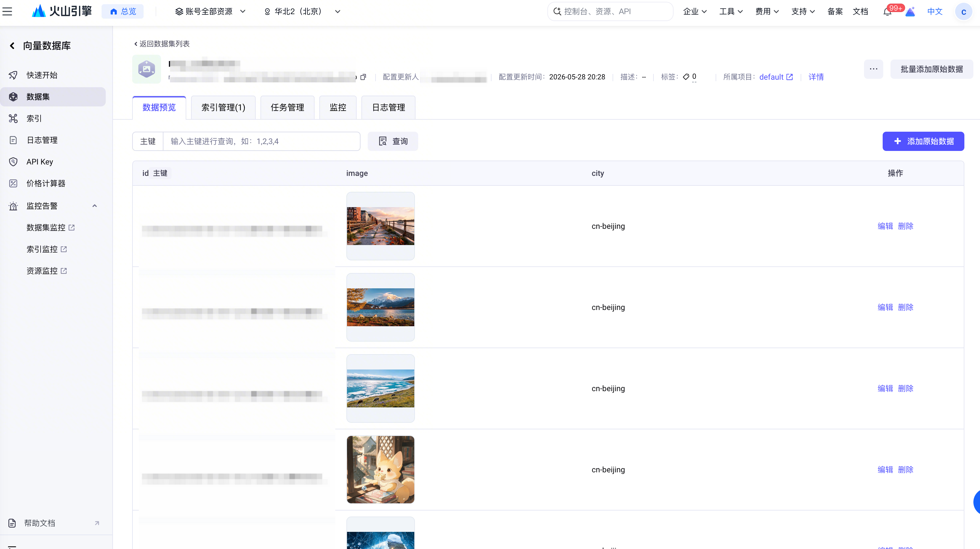Screen dimensions: 980x549
Task: Open the user avatar menu
Action: click(x=964, y=12)
